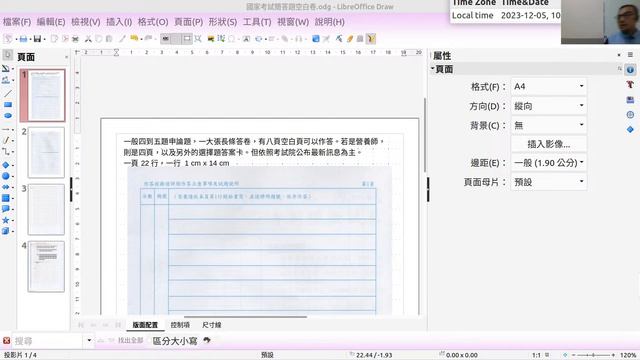Open the 視窗(W) menu

[293, 22]
